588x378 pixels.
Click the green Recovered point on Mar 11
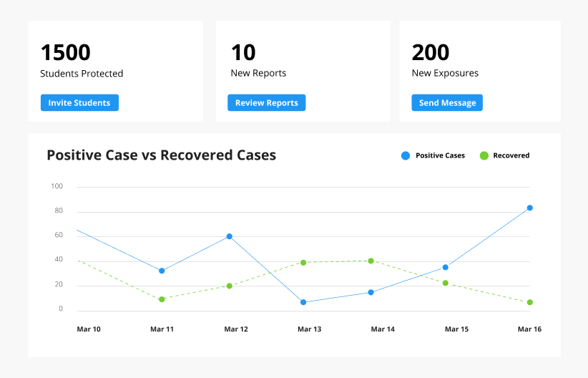[162, 299]
